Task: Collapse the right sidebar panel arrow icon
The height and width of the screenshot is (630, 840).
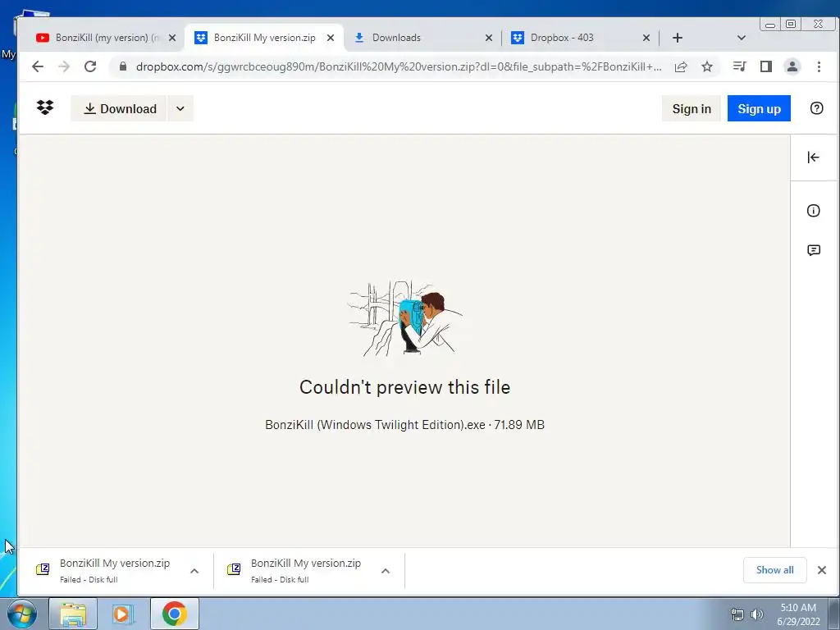Action: (x=813, y=157)
